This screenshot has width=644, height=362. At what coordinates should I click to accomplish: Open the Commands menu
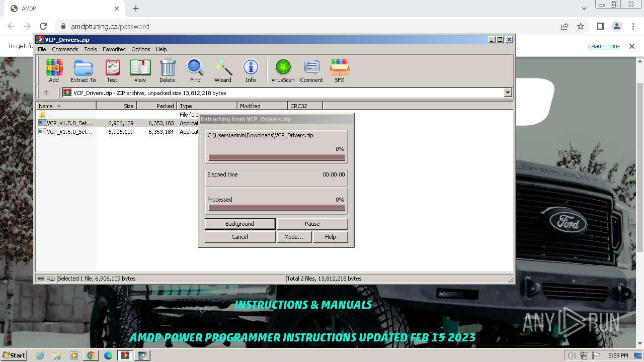(x=65, y=49)
